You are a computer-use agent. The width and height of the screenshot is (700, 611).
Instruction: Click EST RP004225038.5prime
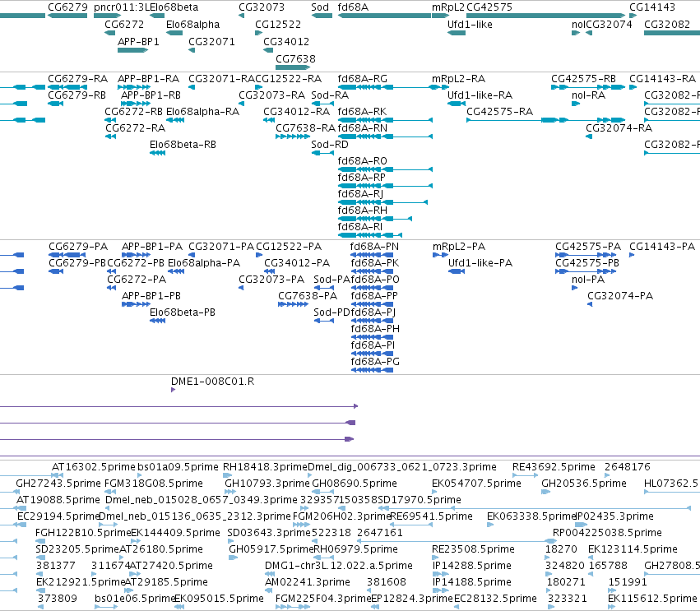[x=607, y=533]
